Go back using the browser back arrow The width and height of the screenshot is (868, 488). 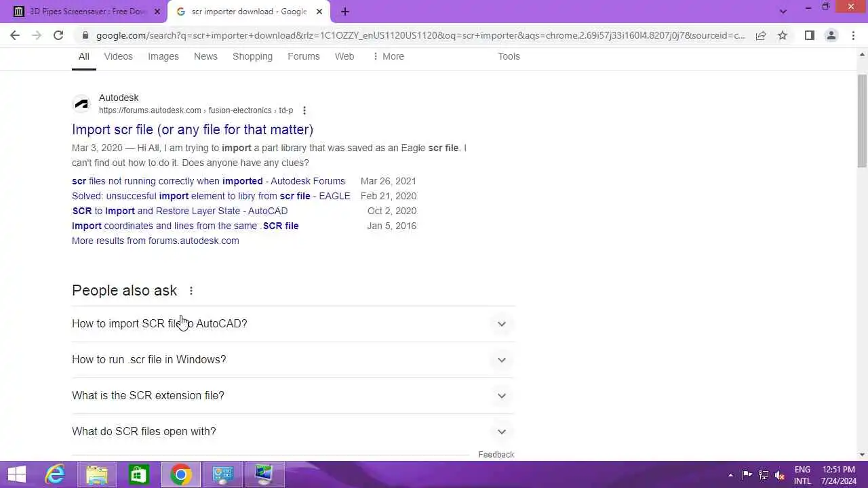coord(15,35)
